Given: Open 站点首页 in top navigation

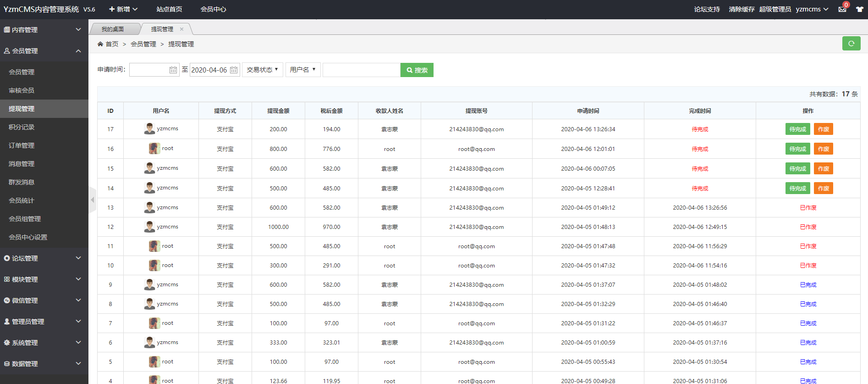Looking at the screenshot, I should [x=169, y=9].
